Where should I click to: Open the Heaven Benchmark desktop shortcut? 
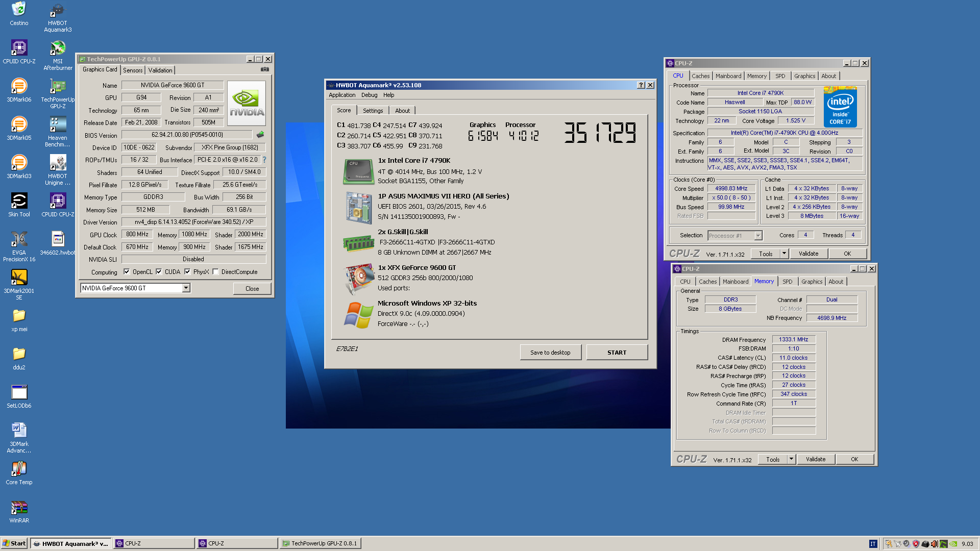(58, 131)
